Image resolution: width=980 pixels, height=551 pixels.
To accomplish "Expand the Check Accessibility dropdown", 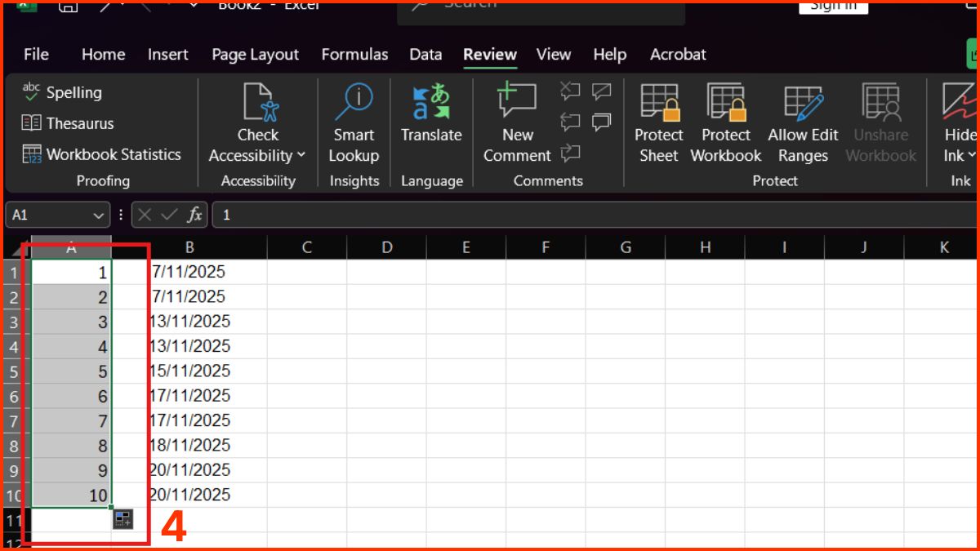I will pyautogui.click(x=301, y=155).
